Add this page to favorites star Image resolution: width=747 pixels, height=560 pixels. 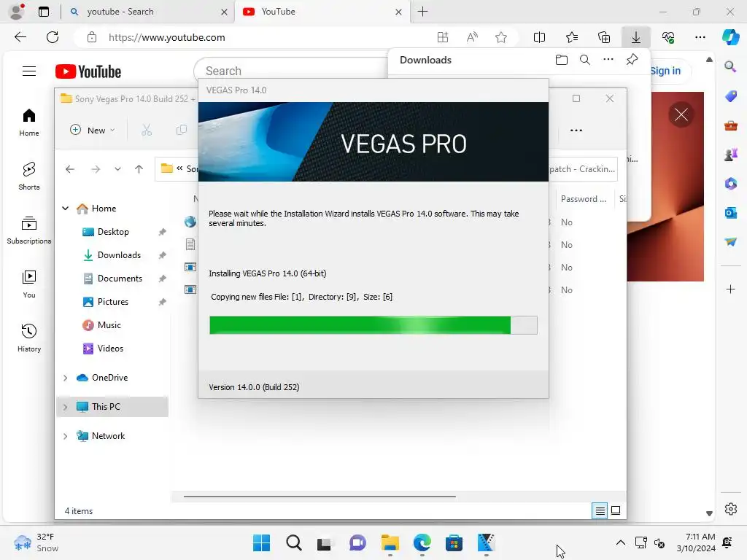(500, 37)
